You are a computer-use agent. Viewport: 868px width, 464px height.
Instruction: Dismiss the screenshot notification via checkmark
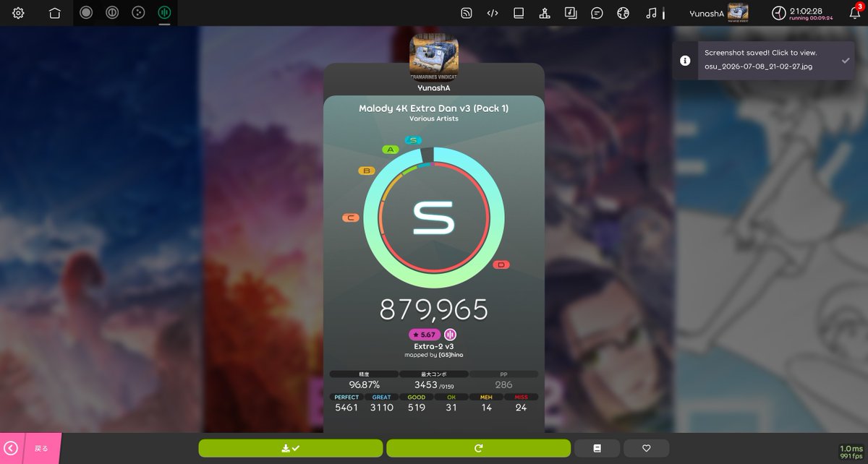pyautogui.click(x=846, y=61)
